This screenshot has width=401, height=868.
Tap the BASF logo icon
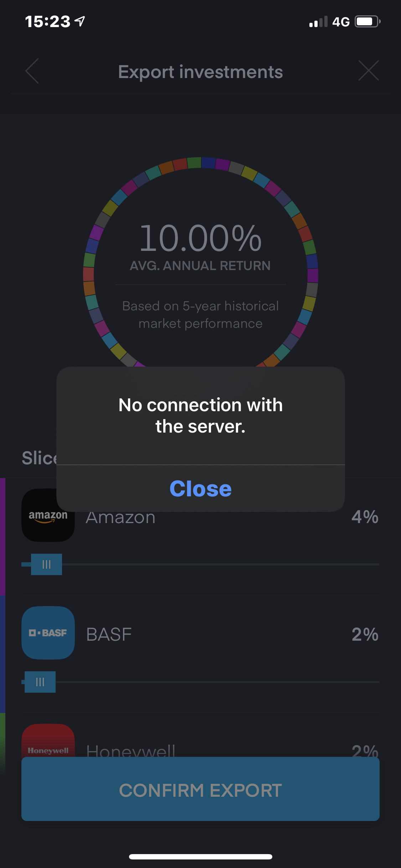tap(48, 633)
